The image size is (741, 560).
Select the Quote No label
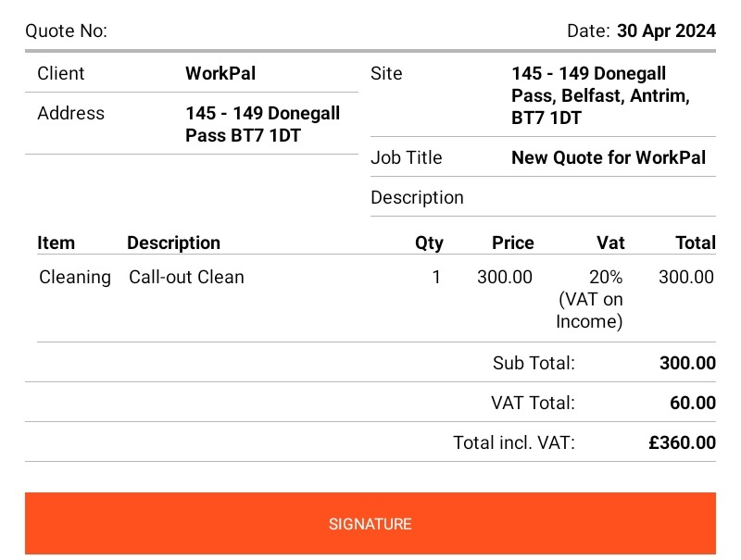pos(66,31)
